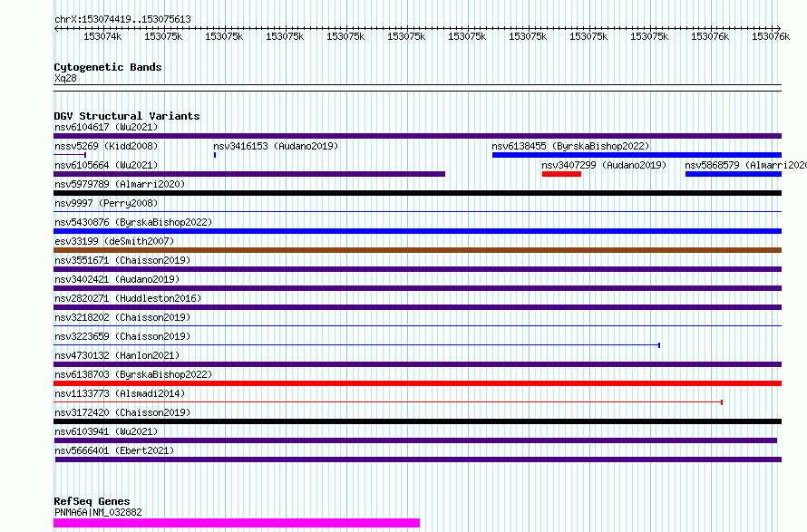Click the Cytogenetic Bands track title

[108, 67]
